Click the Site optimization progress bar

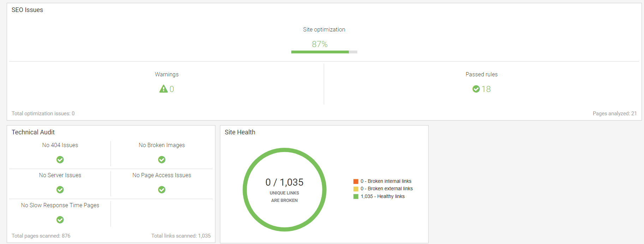coord(324,52)
